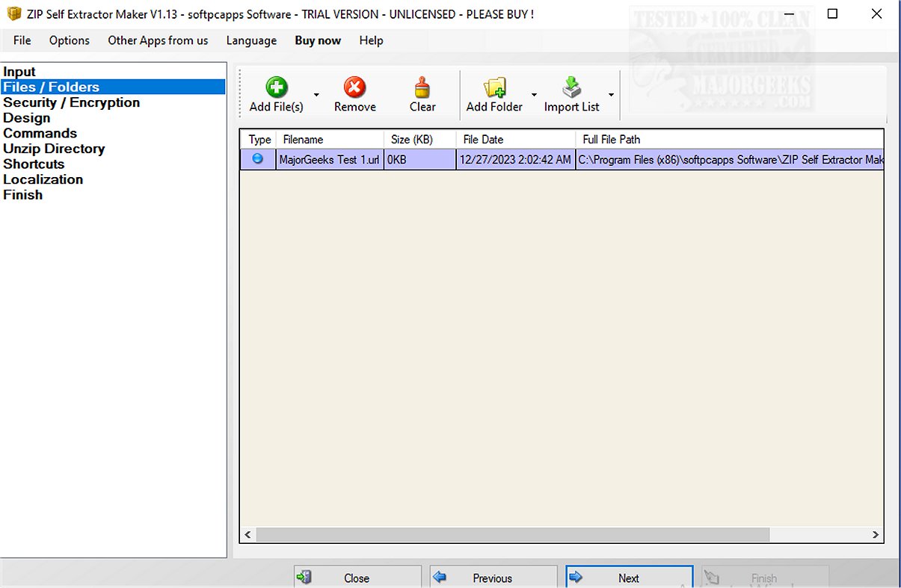Sort by Filename column header

(x=330, y=139)
